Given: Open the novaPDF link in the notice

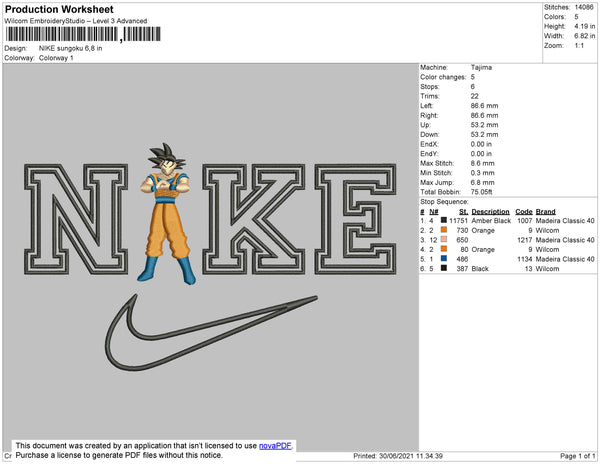Looking at the screenshot, I should [275, 446].
